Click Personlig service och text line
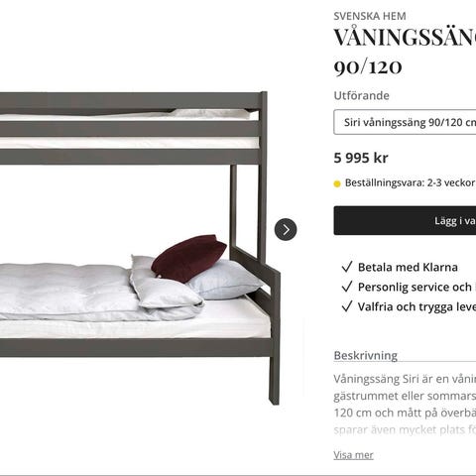The height and width of the screenshot is (476, 476). 416,287
